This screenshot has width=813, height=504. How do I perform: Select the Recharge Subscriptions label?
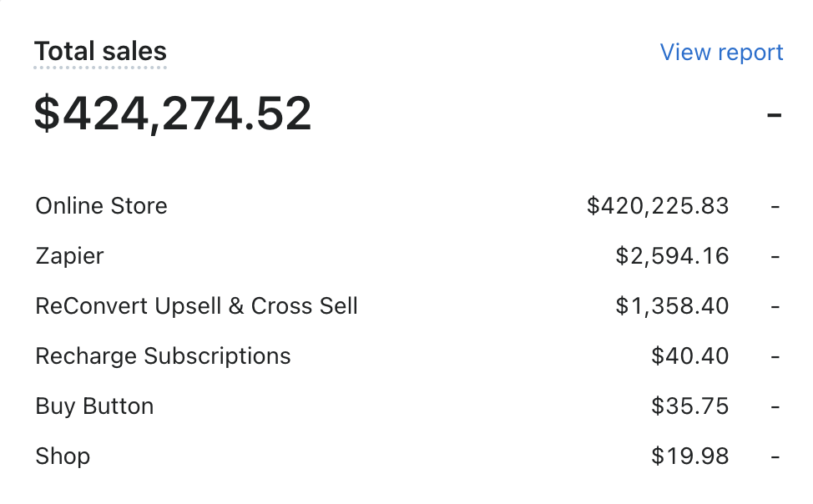coord(163,356)
